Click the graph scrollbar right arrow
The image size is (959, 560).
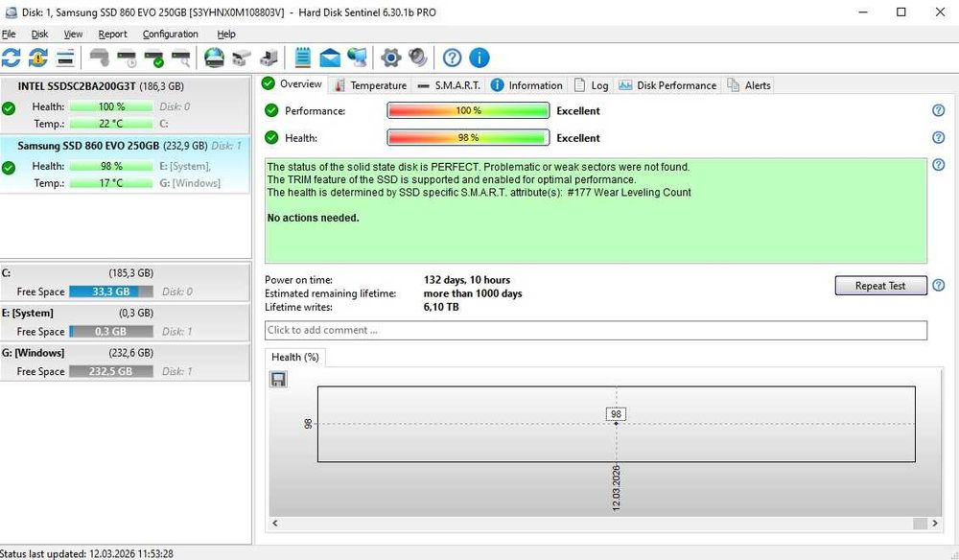click(x=934, y=524)
